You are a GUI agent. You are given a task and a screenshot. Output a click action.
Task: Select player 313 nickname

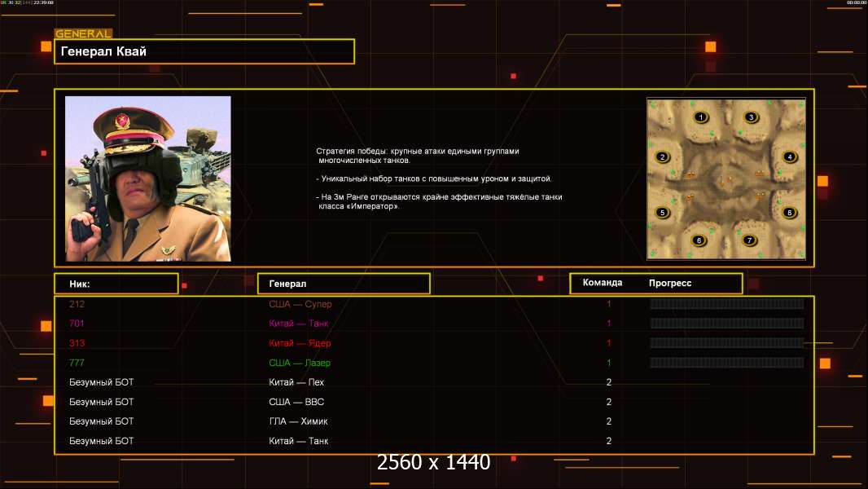coord(77,343)
